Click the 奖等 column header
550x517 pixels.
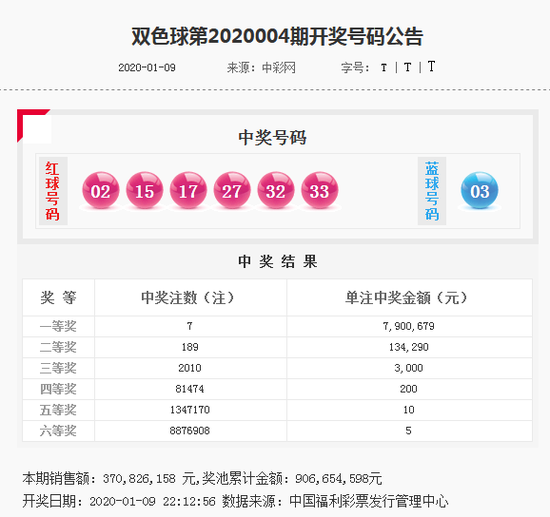pos(58,298)
